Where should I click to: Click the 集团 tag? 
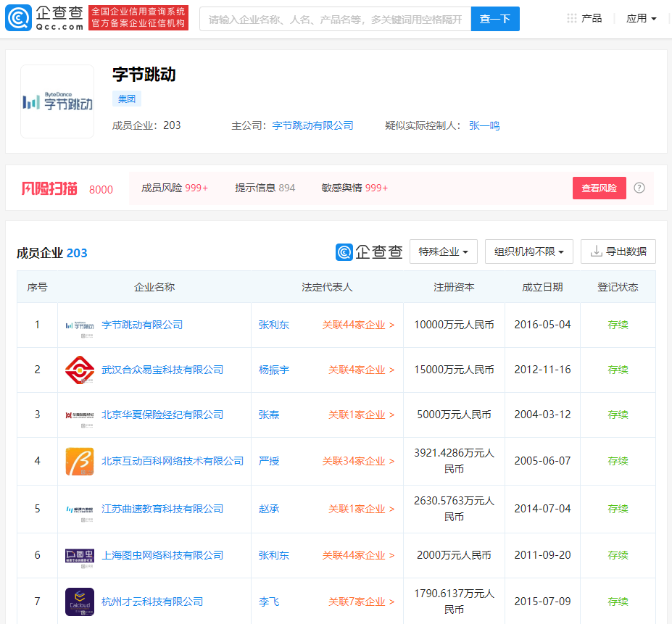[x=126, y=99]
